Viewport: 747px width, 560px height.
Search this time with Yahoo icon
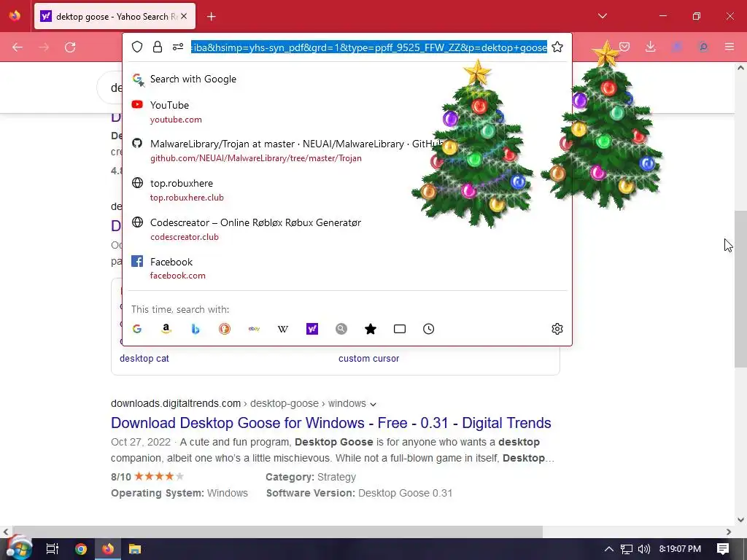[x=312, y=329]
